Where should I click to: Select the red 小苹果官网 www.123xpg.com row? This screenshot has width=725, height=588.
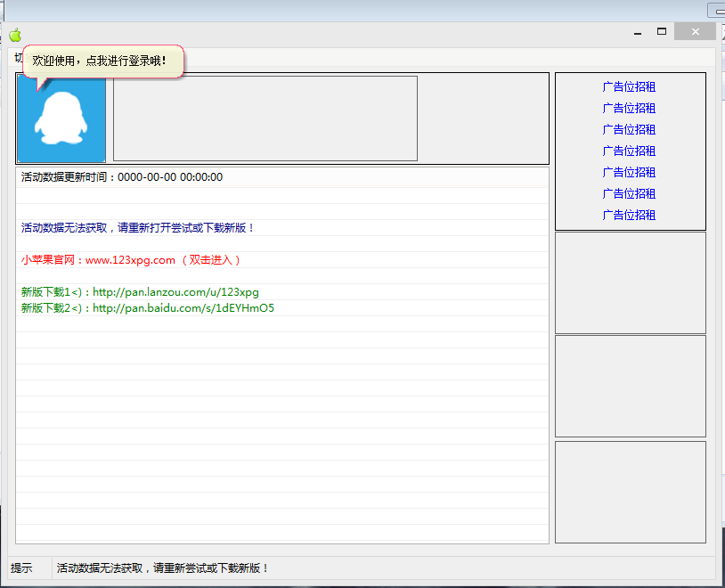(x=282, y=260)
